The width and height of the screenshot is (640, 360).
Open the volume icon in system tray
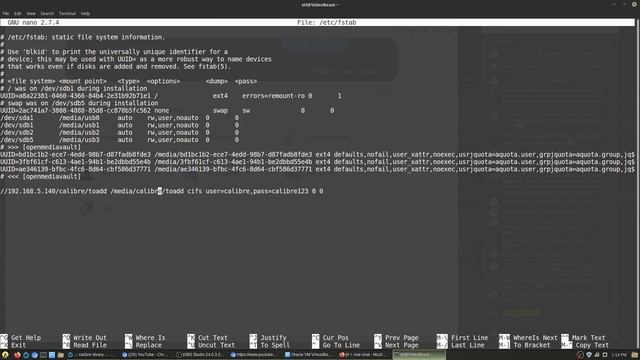597,355
